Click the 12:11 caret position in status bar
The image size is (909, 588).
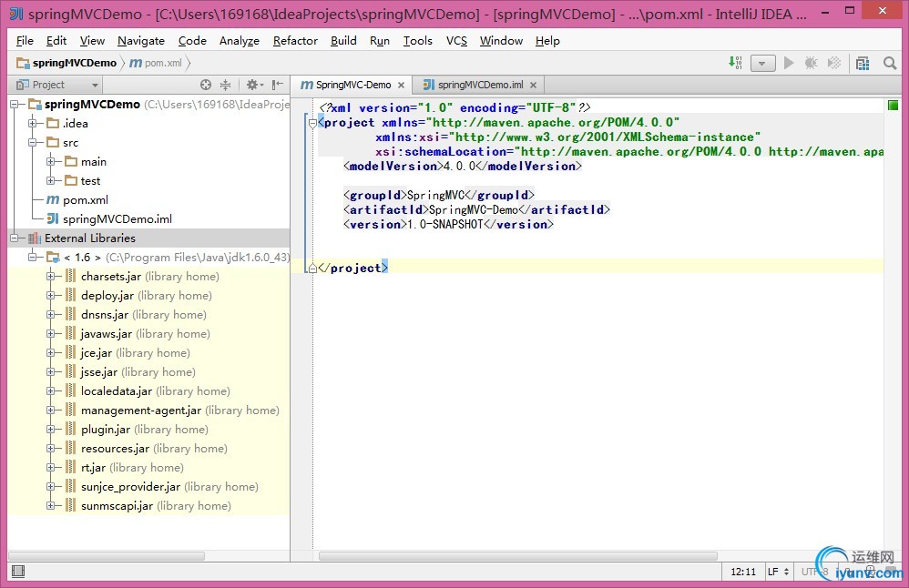point(742,572)
